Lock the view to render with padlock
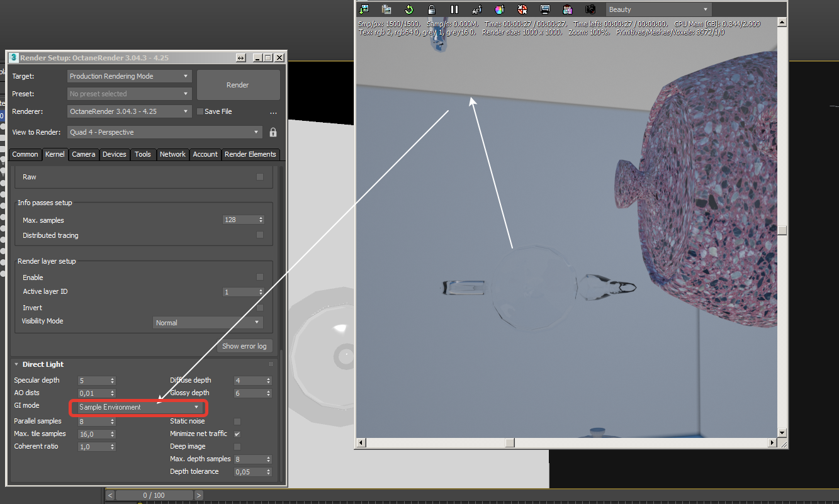Image resolution: width=839 pixels, height=504 pixels. point(273,132)
